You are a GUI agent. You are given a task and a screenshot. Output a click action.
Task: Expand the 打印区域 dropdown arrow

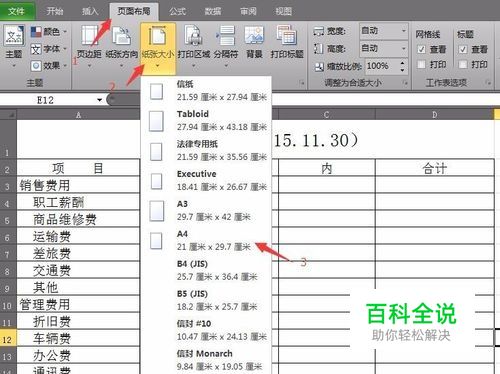coord(194,66)
